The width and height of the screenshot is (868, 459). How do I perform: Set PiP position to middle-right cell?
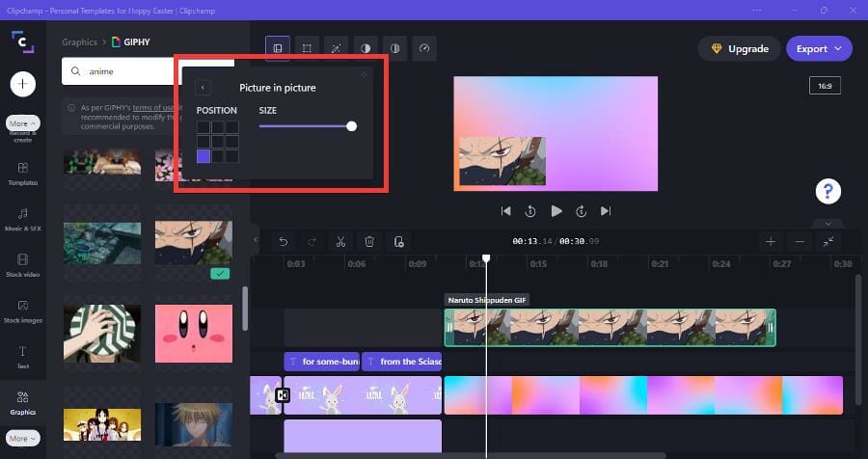point(231,142)
